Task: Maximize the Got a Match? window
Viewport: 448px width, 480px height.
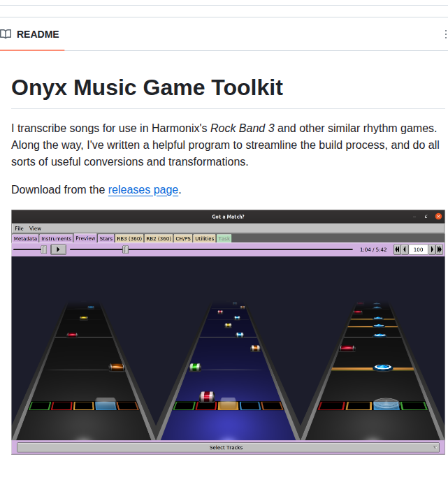Action: 426,217
